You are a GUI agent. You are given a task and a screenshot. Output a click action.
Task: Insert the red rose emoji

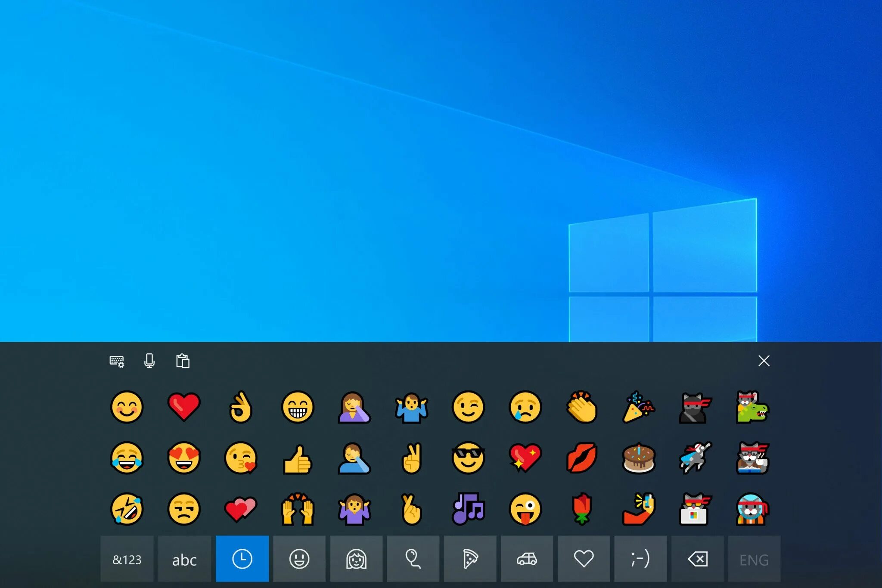(582, 509)
